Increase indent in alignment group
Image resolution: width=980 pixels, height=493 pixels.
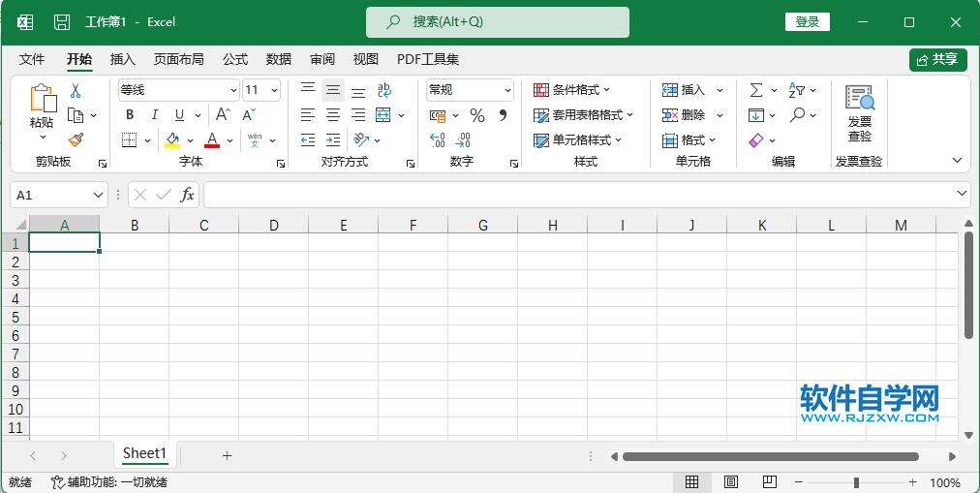[x=333, y=140]
